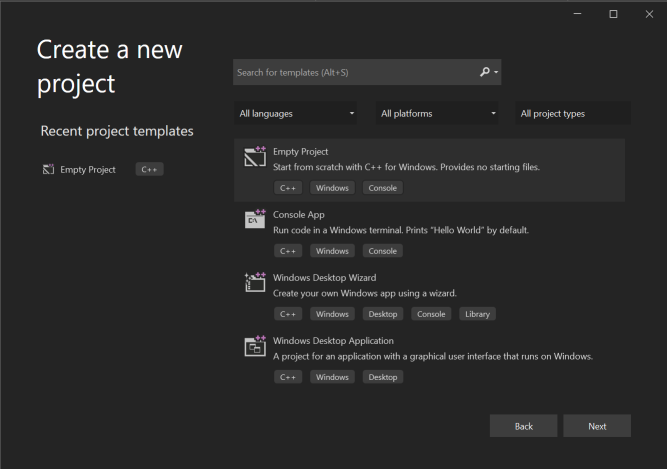667x469 pixels.
Task: Click the C++ tag under Empty Project
Action: point(288,188)
